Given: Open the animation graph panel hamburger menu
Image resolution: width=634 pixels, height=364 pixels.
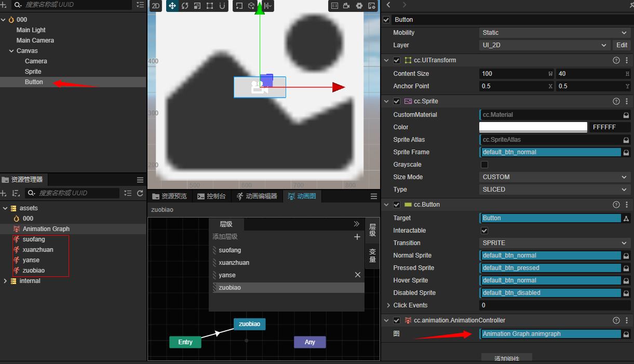Looking at the screenshot, I should [x=374, y=196].
